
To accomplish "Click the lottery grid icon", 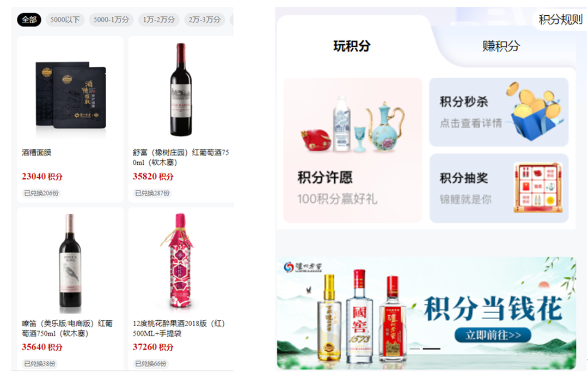I will pyautogui.click(x=538, y=187).
